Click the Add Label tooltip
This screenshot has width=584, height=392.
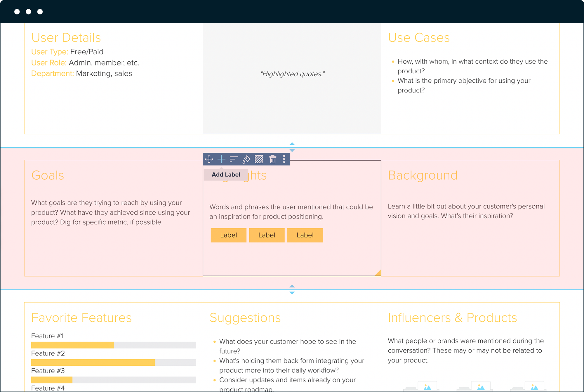point(226,174)
